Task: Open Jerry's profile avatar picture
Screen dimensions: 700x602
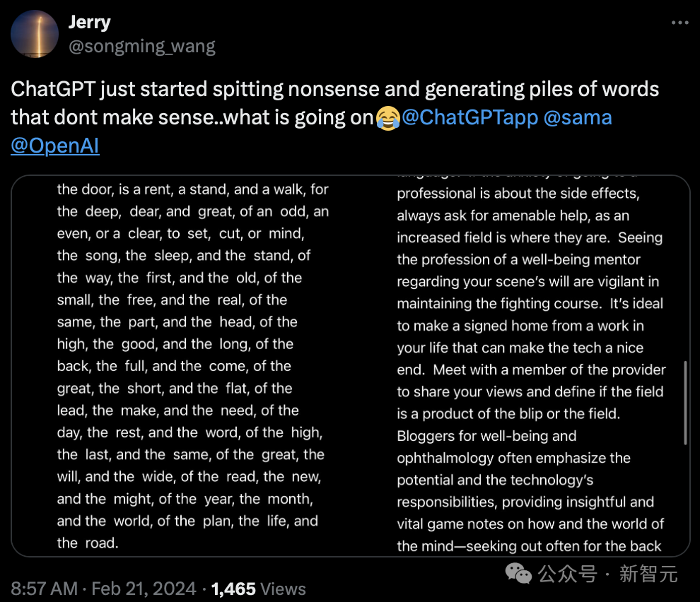Action: point(35,35)
